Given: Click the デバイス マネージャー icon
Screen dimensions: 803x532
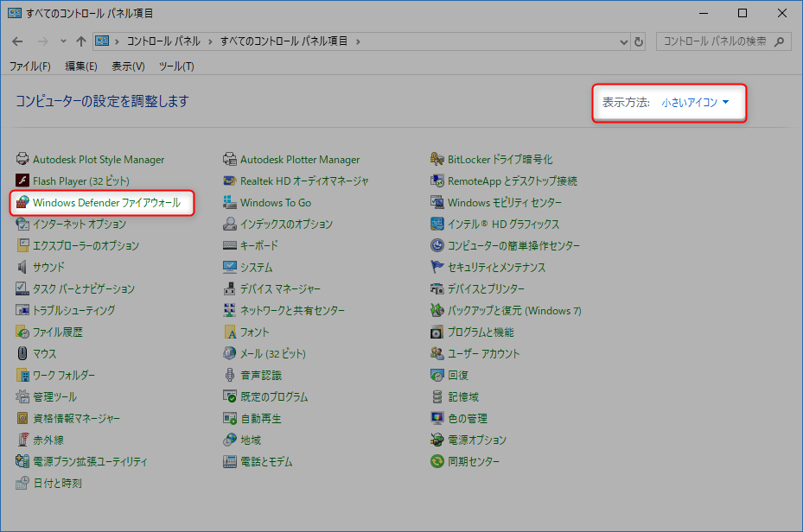Looking at the screenshot, I should point(230,288).
